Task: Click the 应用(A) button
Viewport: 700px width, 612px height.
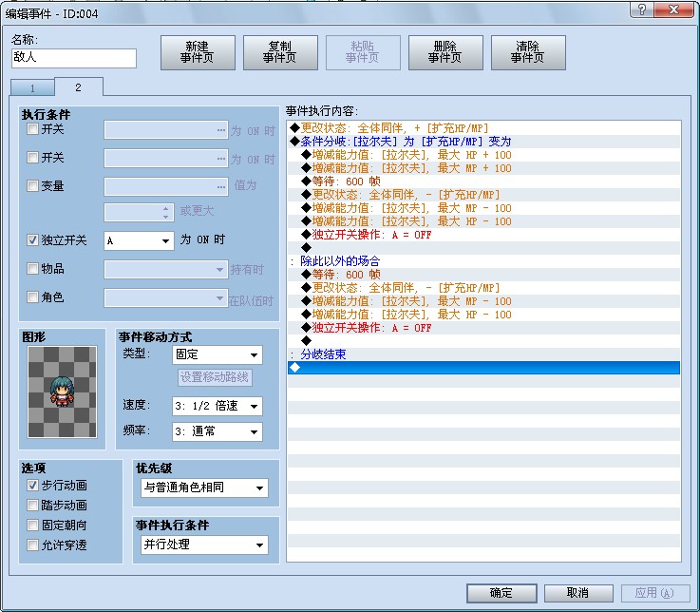Action: pyautogui.click(x=655, y=593)
